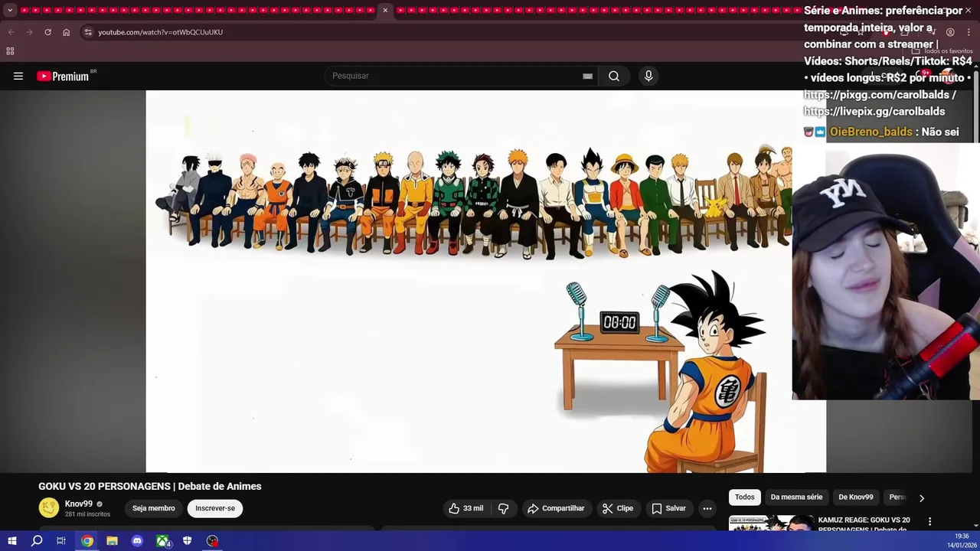Open Windows taskbar search
Viewport: 980px width, 551px height.
pyautogui.click(x=36, y=541)
